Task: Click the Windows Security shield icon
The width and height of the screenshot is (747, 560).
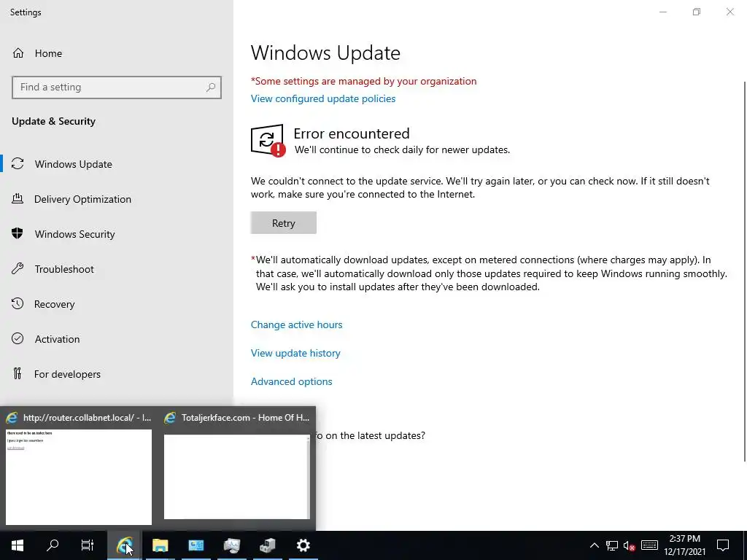Action: click(x=18, y=233)
